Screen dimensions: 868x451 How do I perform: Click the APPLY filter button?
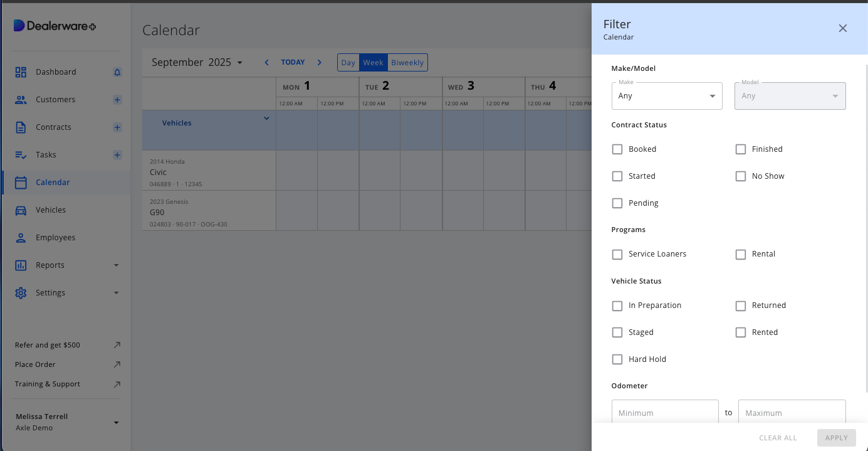click(x=837, y=438)
